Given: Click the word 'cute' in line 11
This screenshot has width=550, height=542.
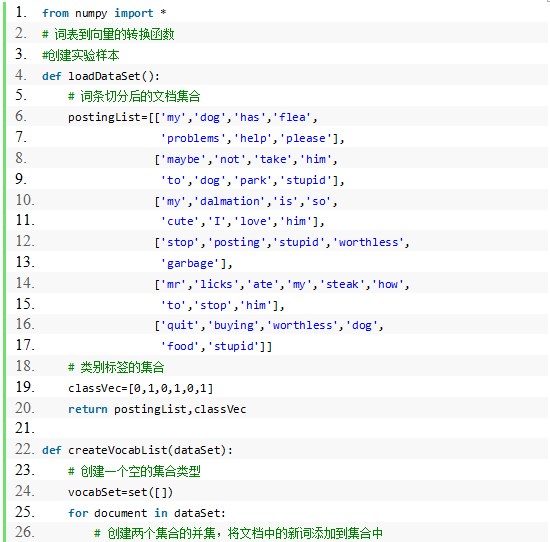Looking at the screenshot, I should point(180,221).
